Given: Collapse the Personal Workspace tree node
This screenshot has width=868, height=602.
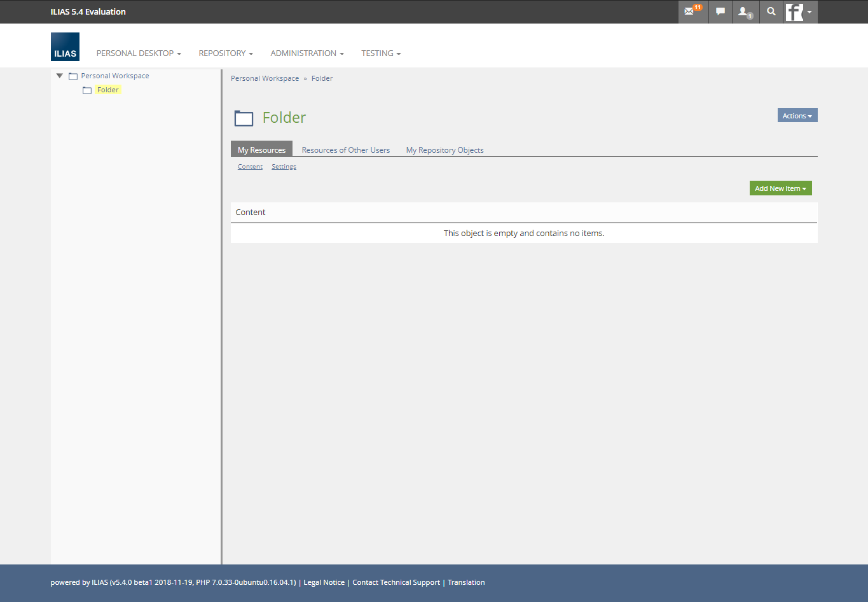Looking at the screenshot, I should (60, 76).
